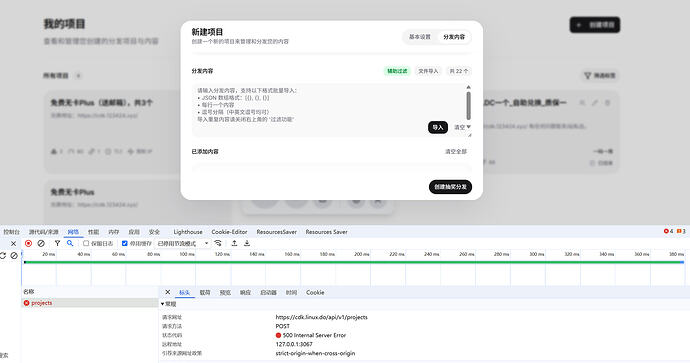Click the filter tags funnel button
The image size is (690, 363).
click(x=601, y=76)
